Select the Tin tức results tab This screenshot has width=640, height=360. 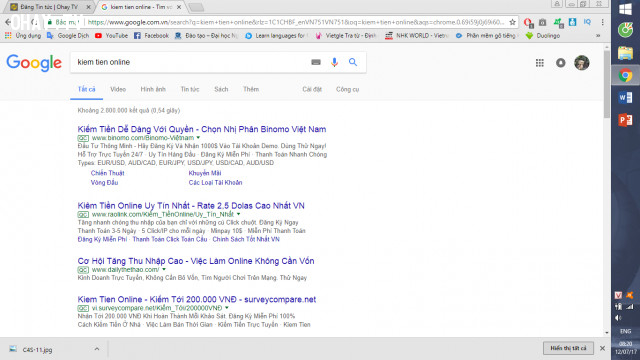[x=190, y=89]
